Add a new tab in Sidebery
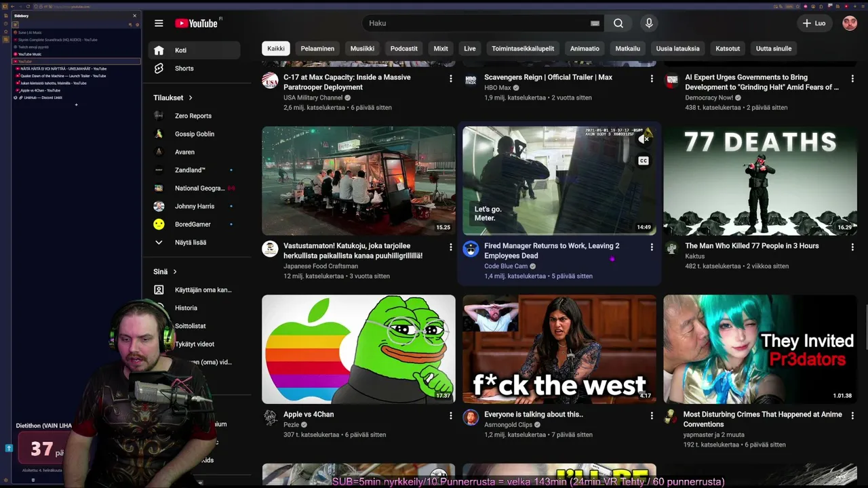 pos(76,105)
